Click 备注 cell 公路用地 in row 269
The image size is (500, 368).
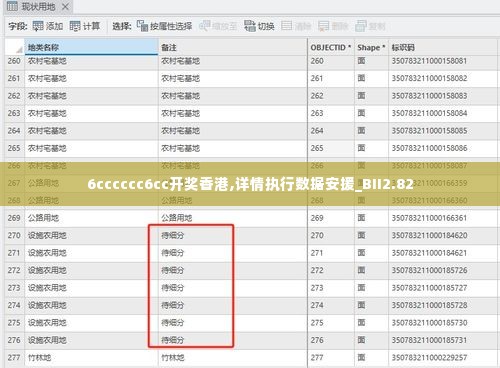click(x=233, y=218)
